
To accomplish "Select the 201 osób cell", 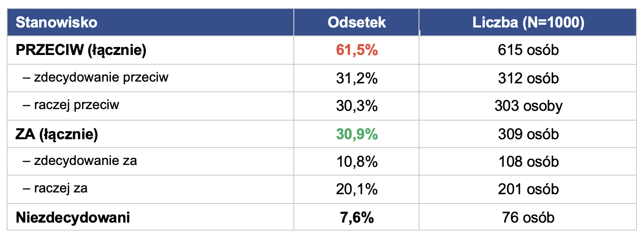I will (x=528, y=189).
